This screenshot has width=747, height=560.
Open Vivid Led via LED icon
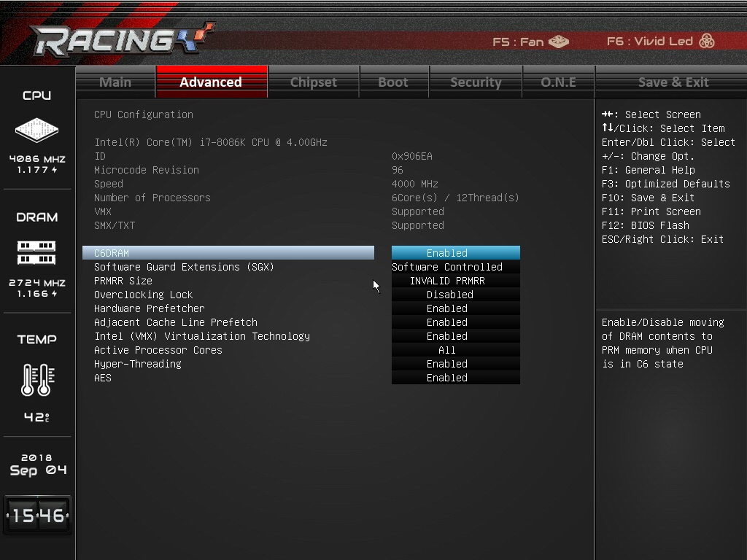[x=706, y=42]
